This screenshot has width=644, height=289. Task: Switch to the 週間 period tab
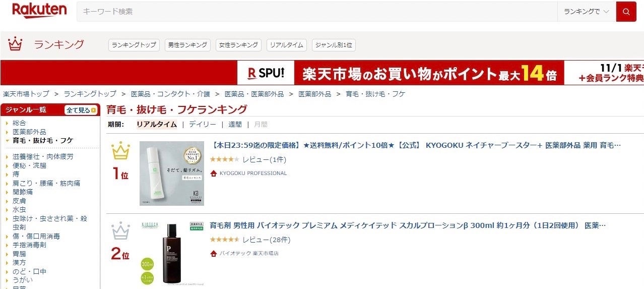[x=235, y=124]
